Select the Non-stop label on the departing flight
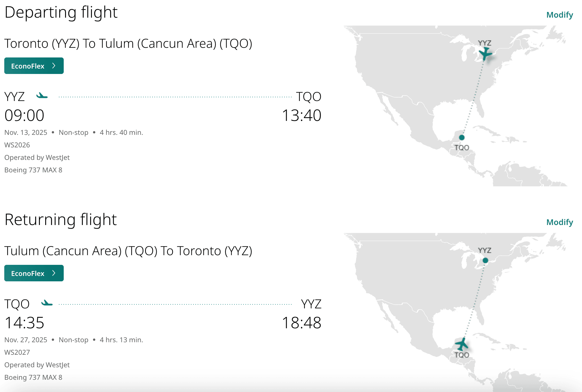The width and height of the screenshot is (582, 392). (73, 132)
